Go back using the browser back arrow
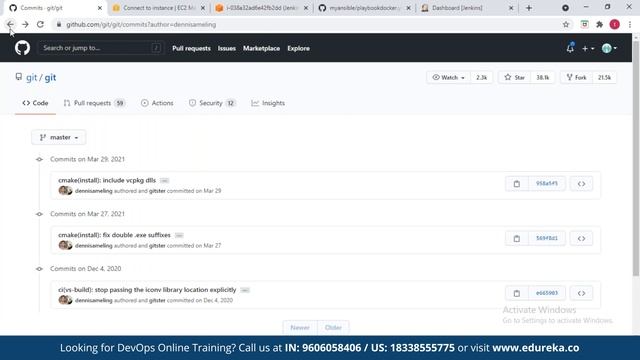The height and width of the screenshot is (360, 640). 10,24
